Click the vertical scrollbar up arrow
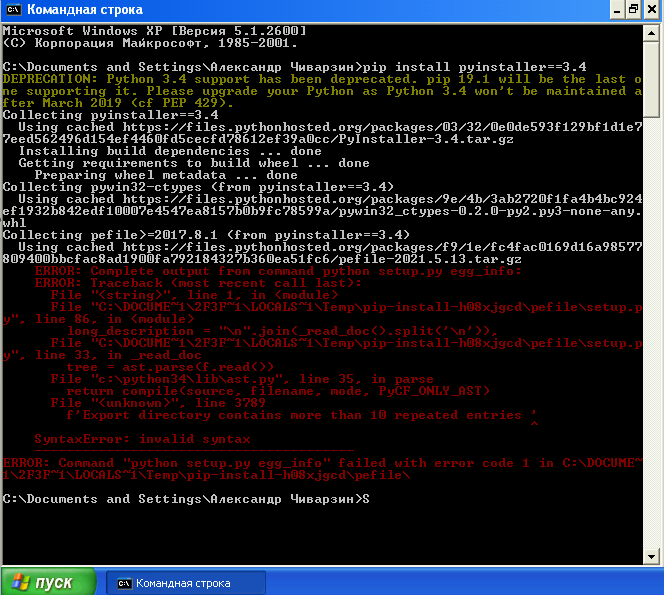Viewport: 664px width, 595px height. point(652,35)
